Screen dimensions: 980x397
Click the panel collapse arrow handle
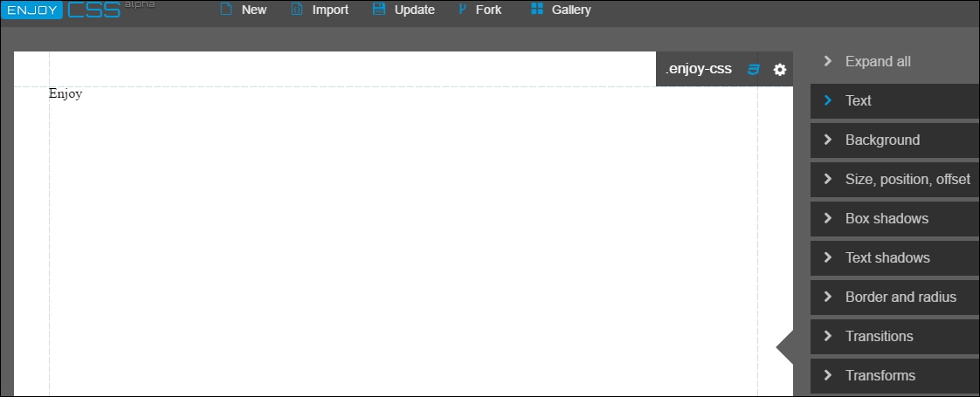point(784,347)
